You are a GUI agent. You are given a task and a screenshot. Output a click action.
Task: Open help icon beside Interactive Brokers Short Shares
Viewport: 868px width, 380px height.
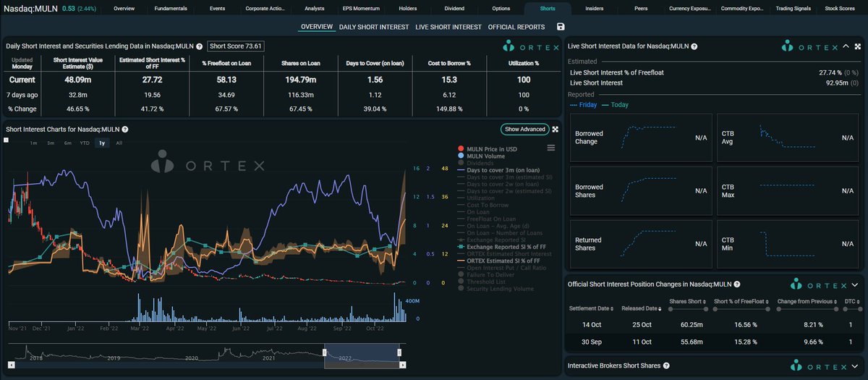coord(665,366)
